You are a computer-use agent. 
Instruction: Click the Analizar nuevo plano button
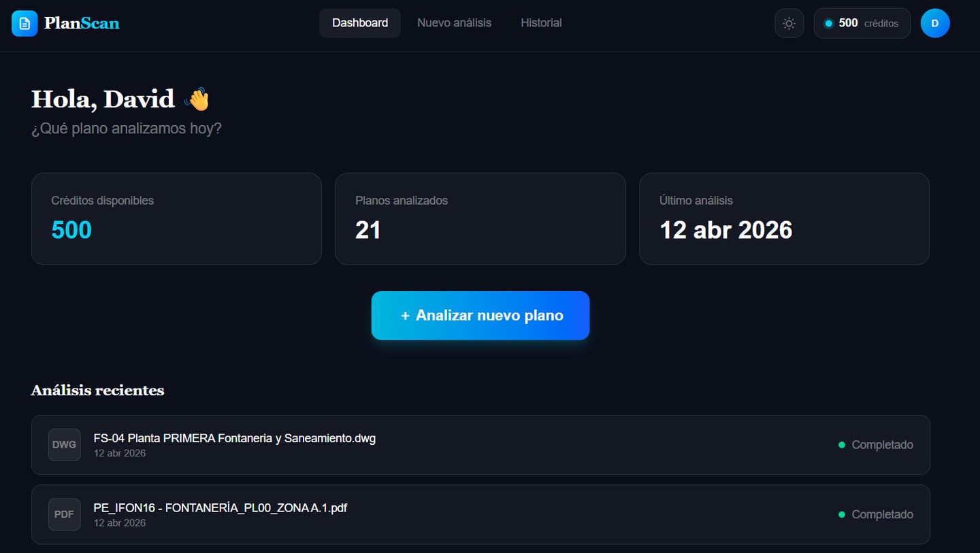coord(480,315)
